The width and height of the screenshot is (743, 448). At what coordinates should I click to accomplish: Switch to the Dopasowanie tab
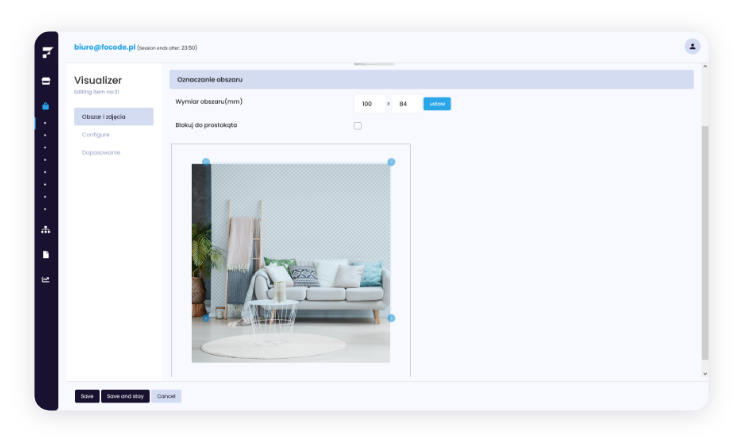click(x=100, y=152)
